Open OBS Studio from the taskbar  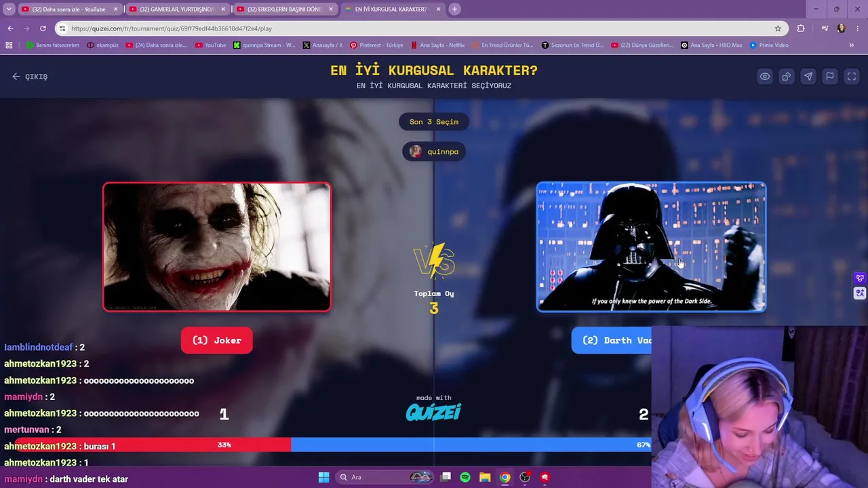pos(525,477)
